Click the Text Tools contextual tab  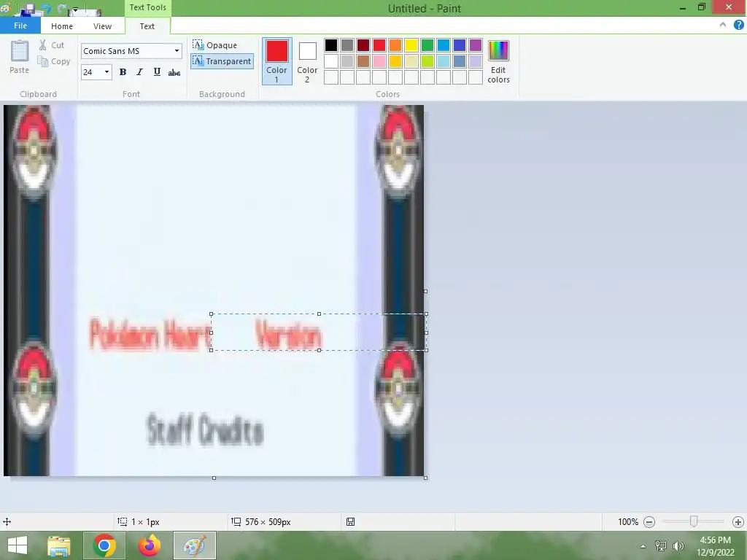point(147,7)
